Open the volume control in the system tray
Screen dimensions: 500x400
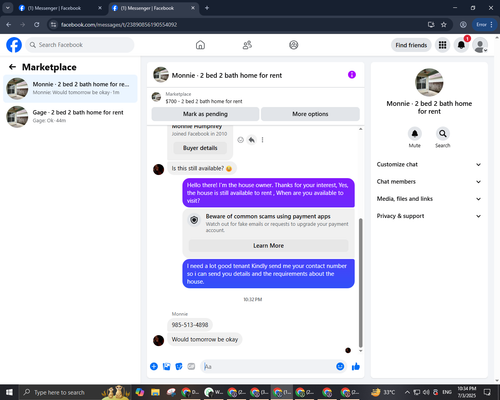pos(426,392)
